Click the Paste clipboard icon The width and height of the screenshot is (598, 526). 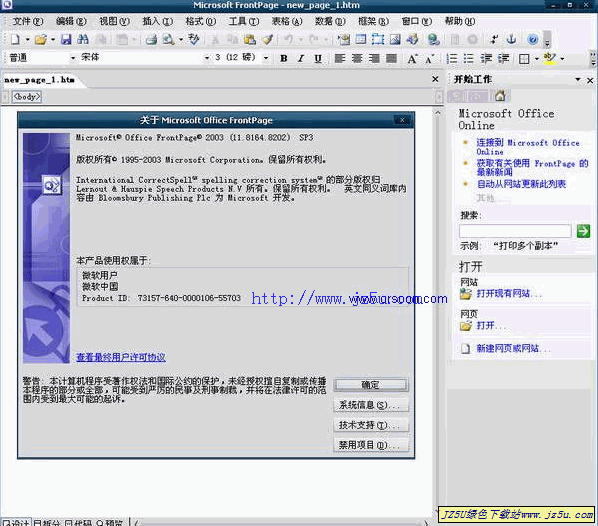point(250,39)
